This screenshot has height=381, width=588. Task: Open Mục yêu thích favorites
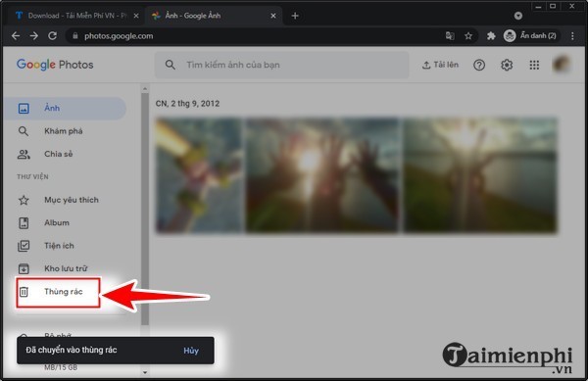[x=65, y=200]
